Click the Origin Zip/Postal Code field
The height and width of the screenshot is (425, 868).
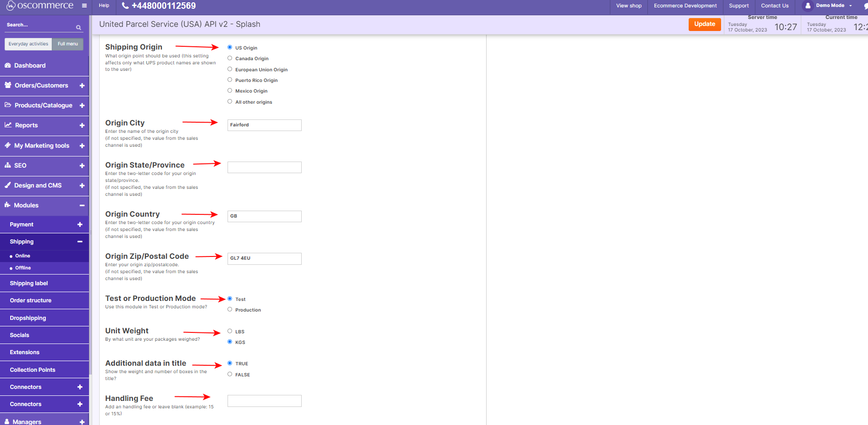click(265, 258)
